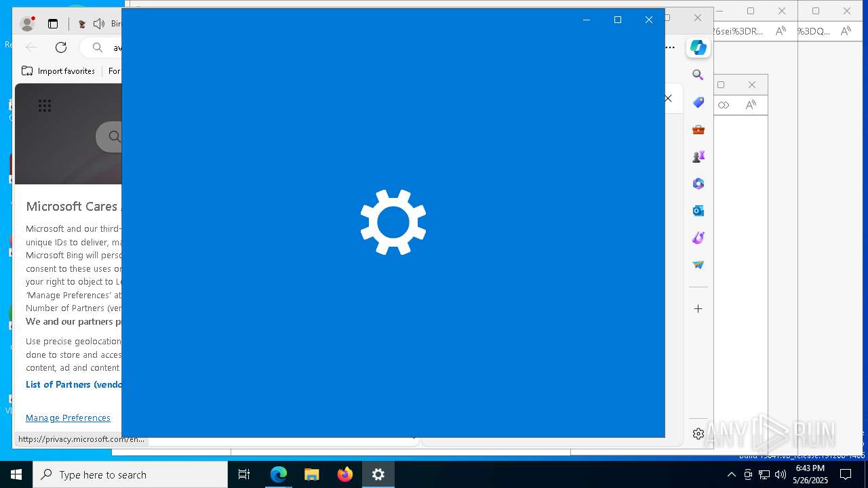Maximize the small back Edge window
The width and height of the screenshot is (868, 488).
(721, 85)
